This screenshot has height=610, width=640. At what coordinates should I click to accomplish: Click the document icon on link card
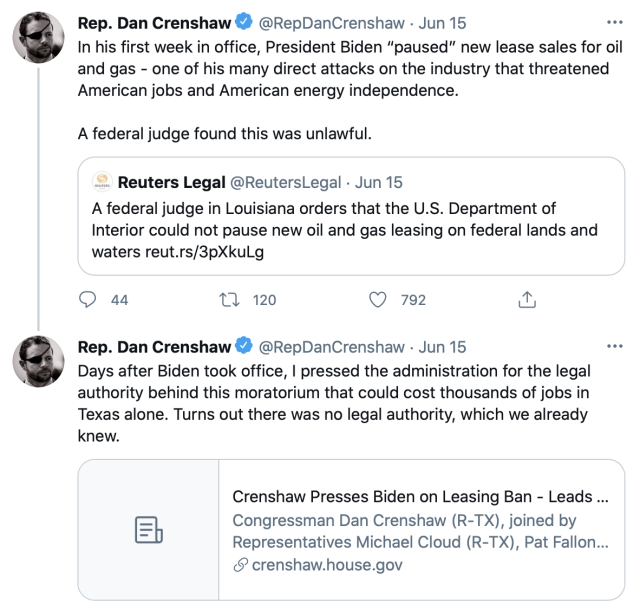point(148,530)
